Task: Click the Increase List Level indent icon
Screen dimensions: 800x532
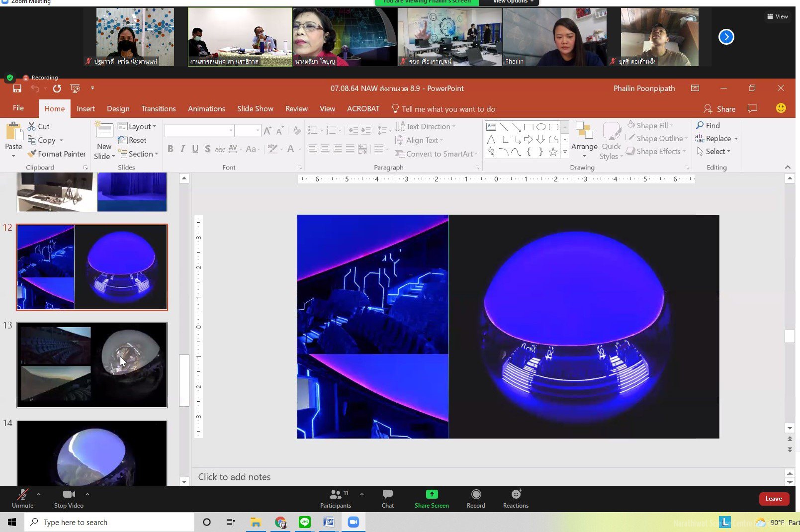Action: 365,130
